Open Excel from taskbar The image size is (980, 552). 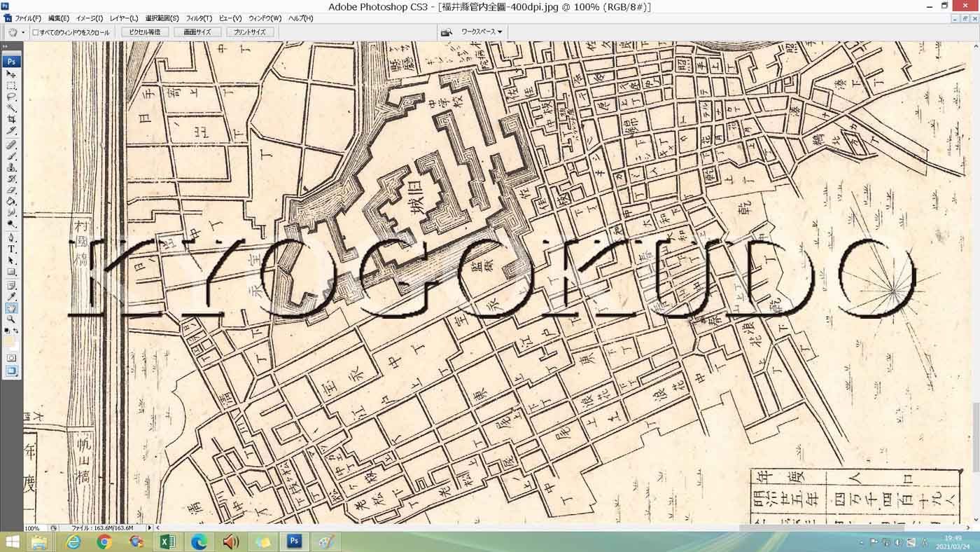(x=167, y=541)
